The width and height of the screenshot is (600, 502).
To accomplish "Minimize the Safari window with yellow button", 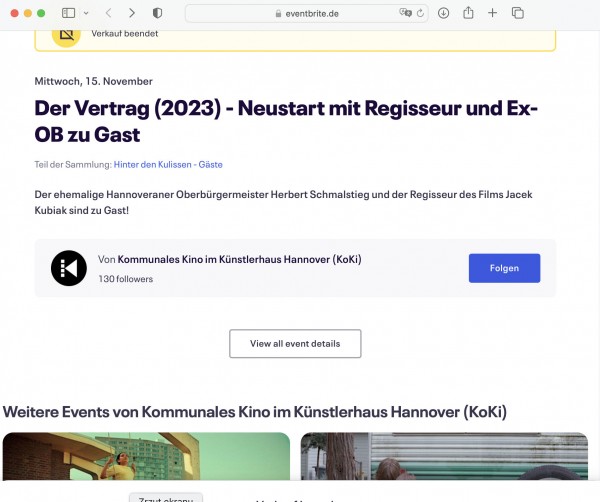I will pyautogui.click(x=28, y=13).
